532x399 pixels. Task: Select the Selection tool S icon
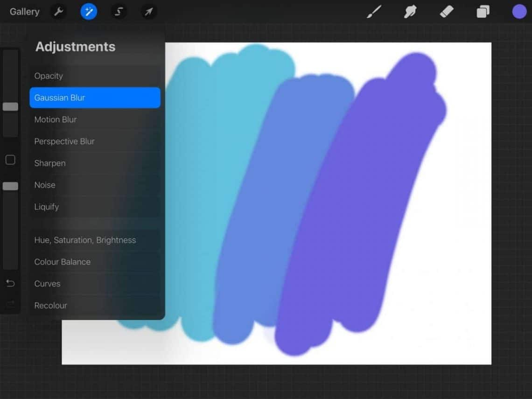click(x=119, y=12)
